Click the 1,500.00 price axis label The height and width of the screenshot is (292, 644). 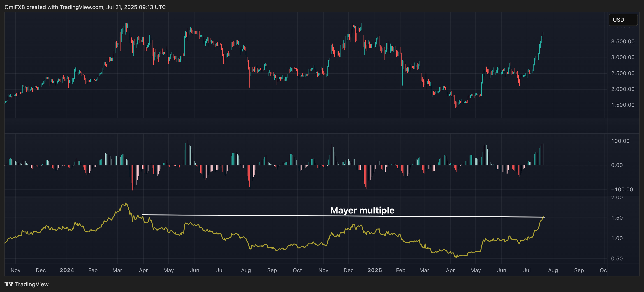coord(623,105)
